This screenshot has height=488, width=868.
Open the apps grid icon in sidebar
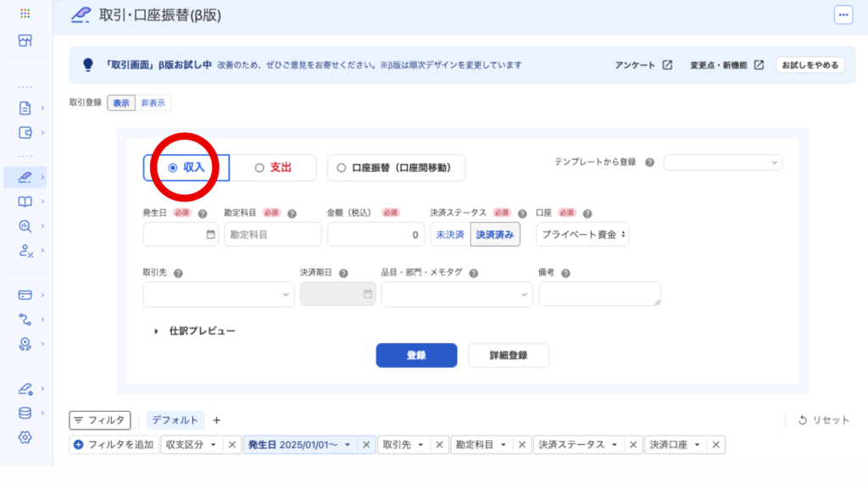(25, 14)
